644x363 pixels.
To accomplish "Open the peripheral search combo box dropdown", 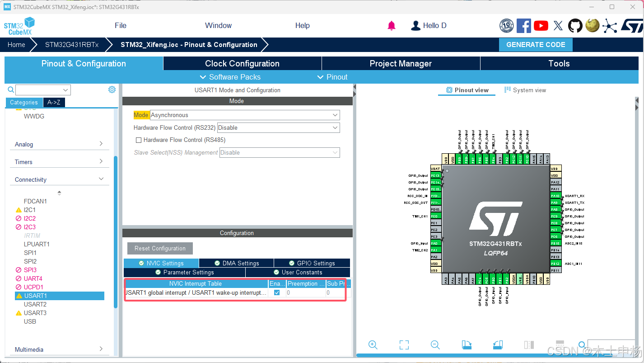I will point(66,90).
